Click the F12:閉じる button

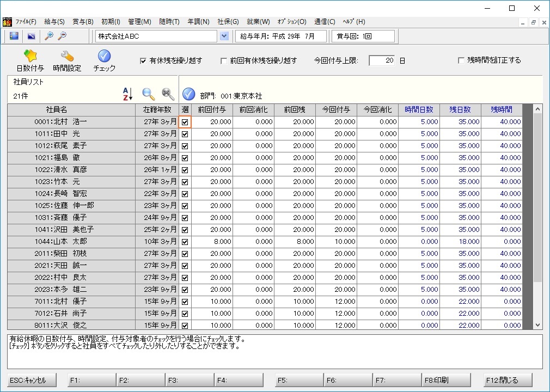click(x=508, y=380)
